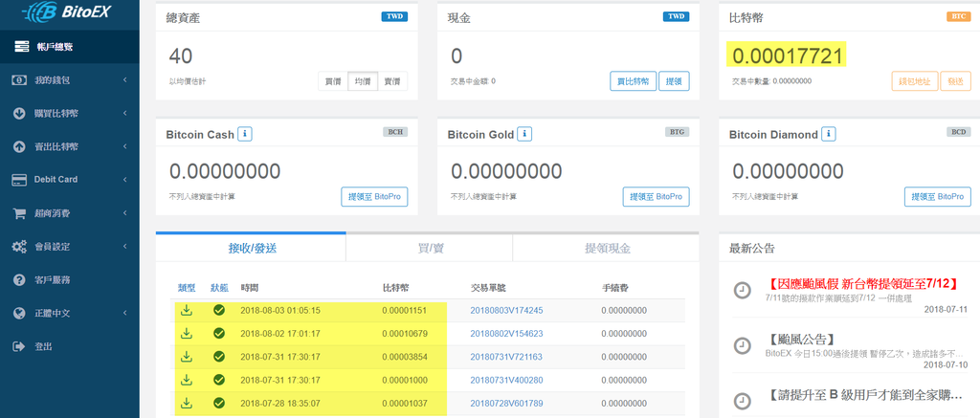
Task: Click the BitoEX logo
Action: pyautogui.click(x=66, y=11)
